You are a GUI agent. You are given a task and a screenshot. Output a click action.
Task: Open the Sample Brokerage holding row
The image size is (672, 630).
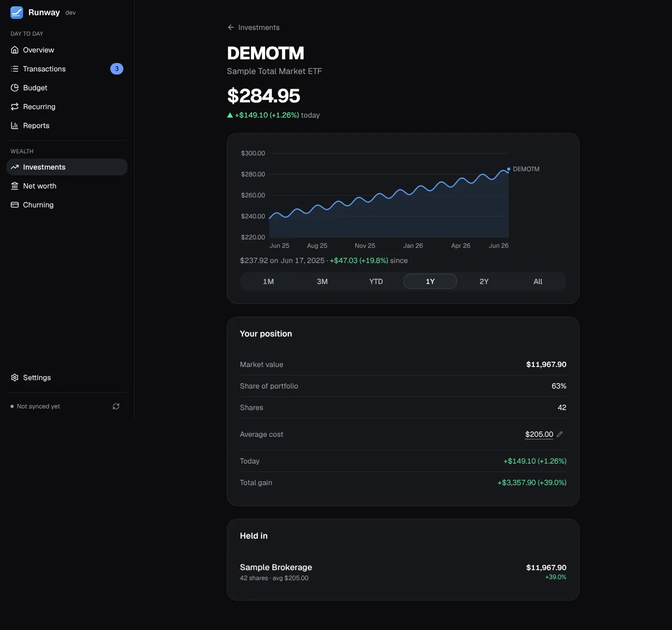tap(403, 572)
